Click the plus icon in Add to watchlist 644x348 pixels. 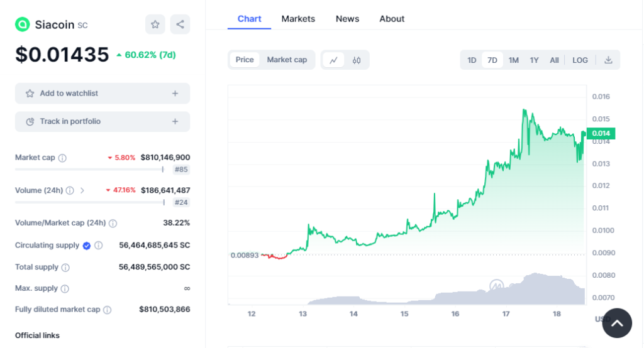coord(175,94)
